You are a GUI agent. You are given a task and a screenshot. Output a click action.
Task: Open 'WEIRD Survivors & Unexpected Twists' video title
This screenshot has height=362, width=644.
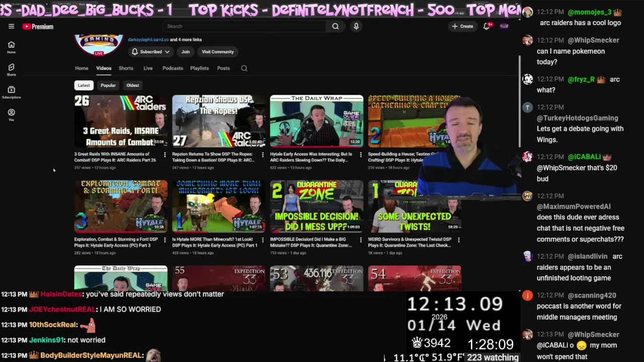410,242
